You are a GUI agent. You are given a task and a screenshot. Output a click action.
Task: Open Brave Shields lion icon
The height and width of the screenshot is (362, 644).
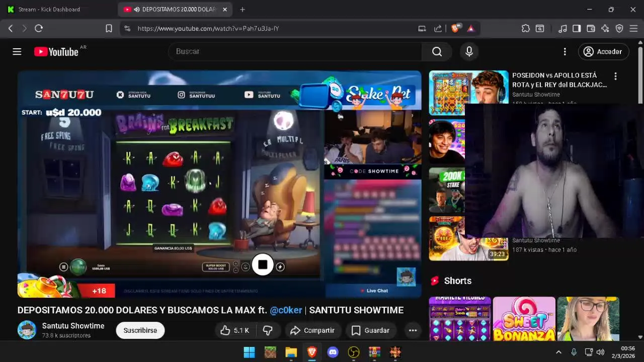455,29
